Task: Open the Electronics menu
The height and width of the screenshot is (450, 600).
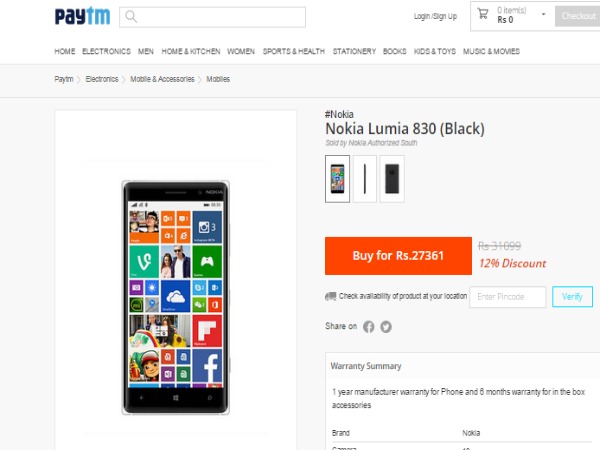Action: point(106,51)
